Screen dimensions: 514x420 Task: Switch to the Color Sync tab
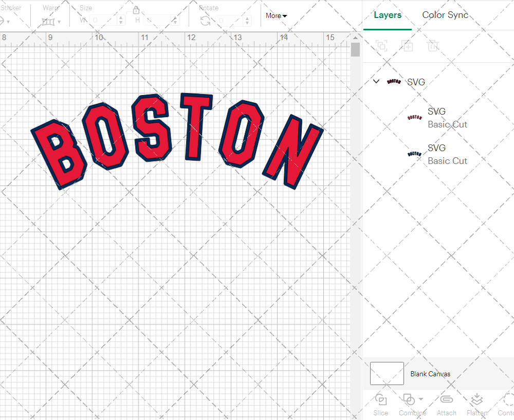(x=445, y=15)
